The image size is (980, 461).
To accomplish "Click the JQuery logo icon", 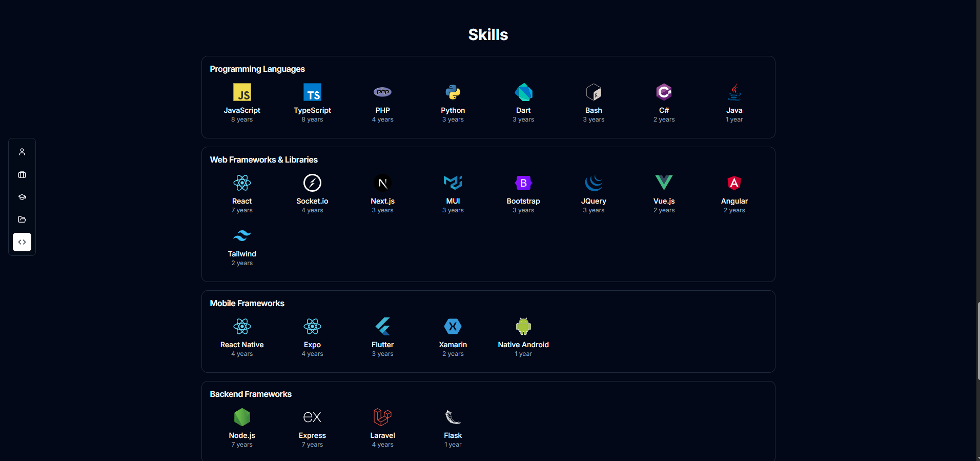I will coord(594,183).
